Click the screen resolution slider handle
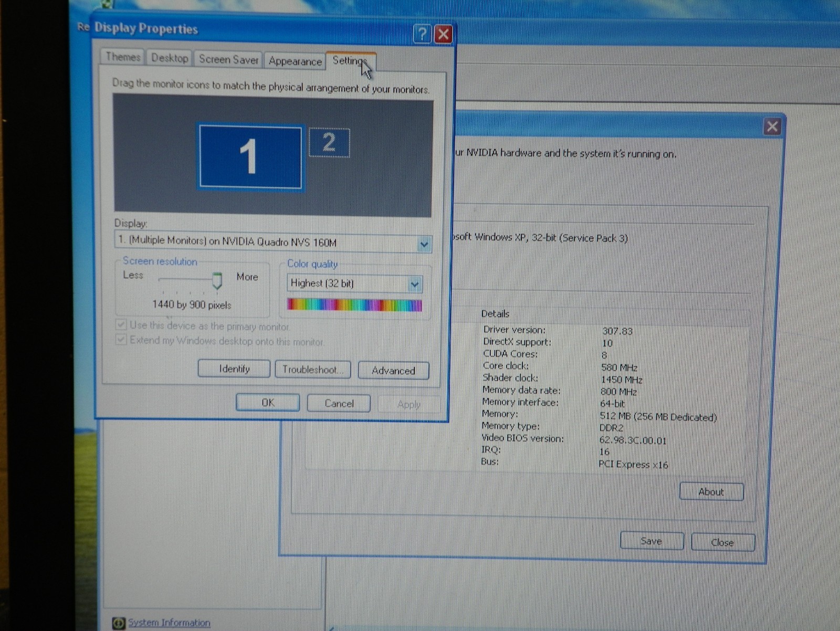 pos(217,281)
